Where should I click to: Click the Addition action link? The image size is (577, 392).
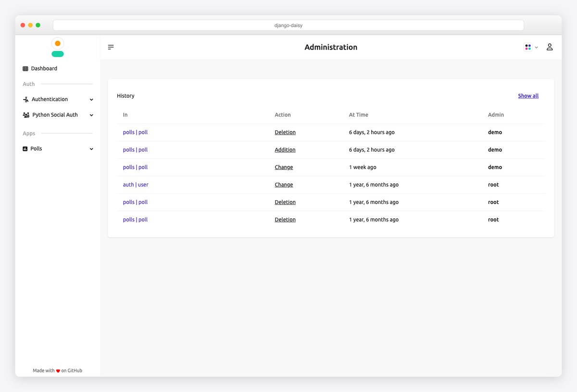[285, 150]
